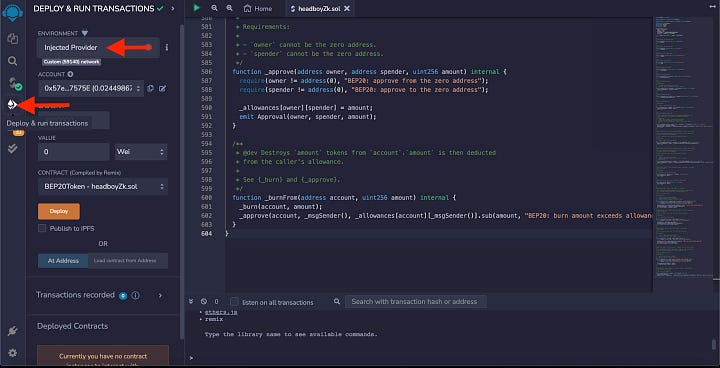Image resolution: width=720 pixels, height=368 pixels.
Task: Open the Plugin manager plug icon
Action: (12, 331)
